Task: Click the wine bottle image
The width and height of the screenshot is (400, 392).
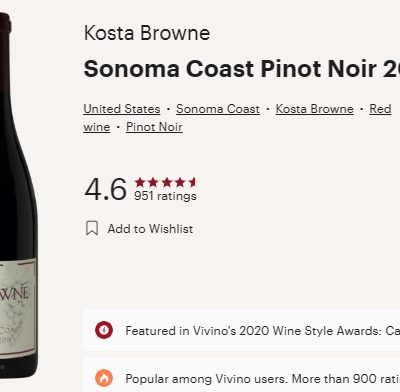Action: 18,195
